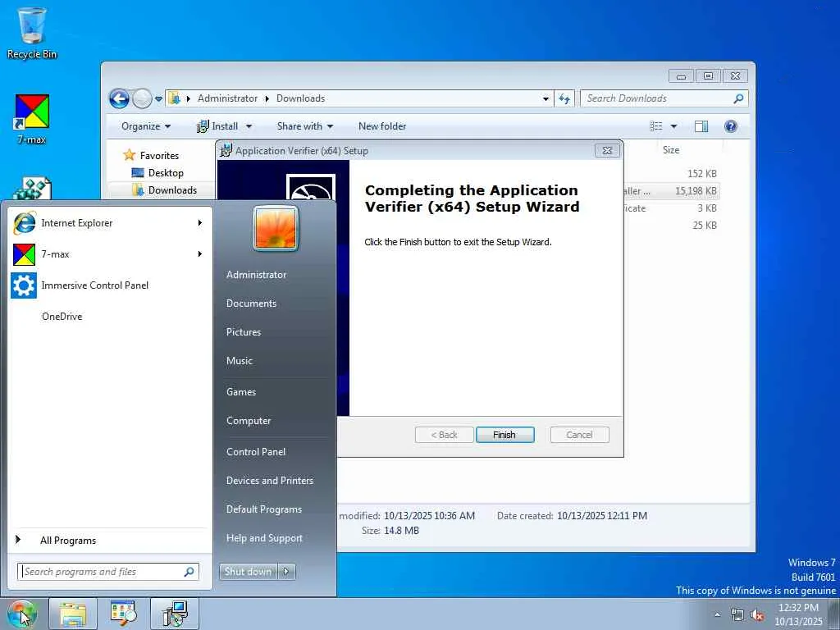
Task: Open Help and Support
Action: 265,538
